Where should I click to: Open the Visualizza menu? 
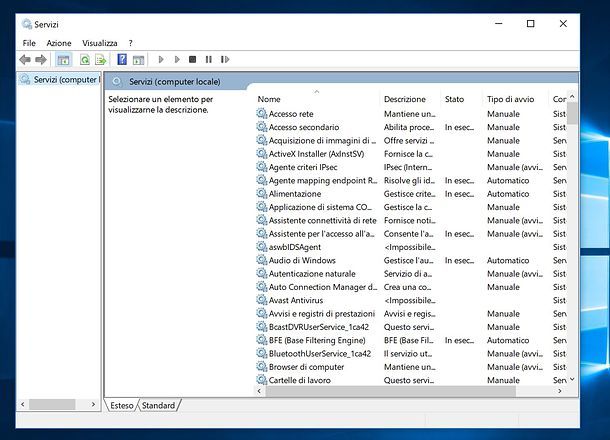pyautogui.click(x=100, y=43)
